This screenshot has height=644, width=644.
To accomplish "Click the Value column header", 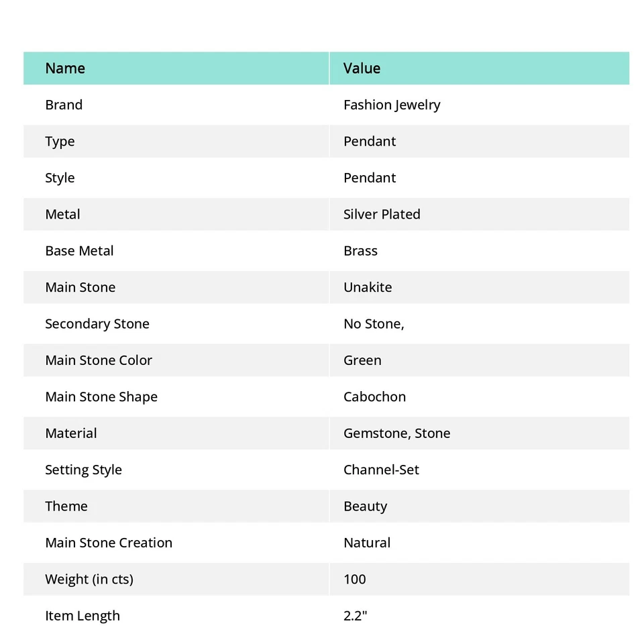I will point(362,68).
